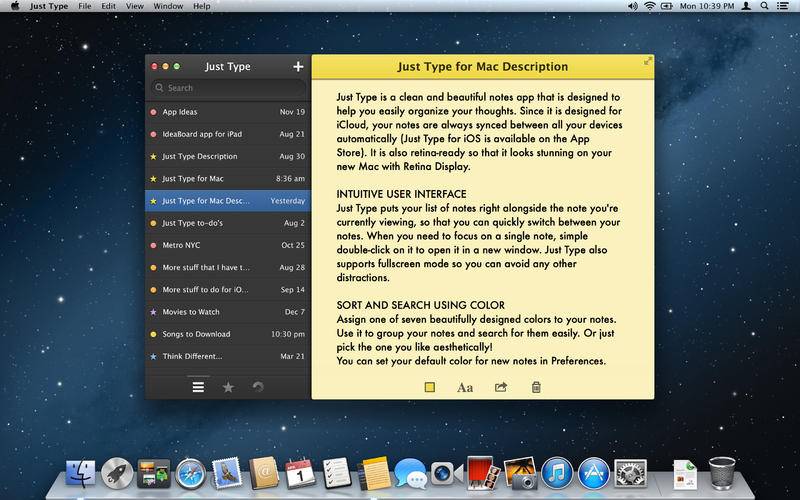Open the Apple menu
This screenshot has height=500, width=800.
click(15, 6)
